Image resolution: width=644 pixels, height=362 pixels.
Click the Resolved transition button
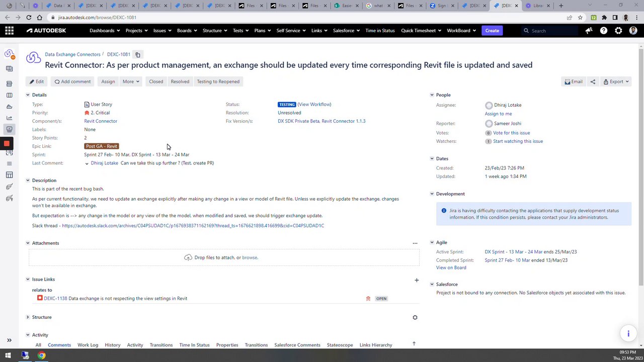click(180, 81)
